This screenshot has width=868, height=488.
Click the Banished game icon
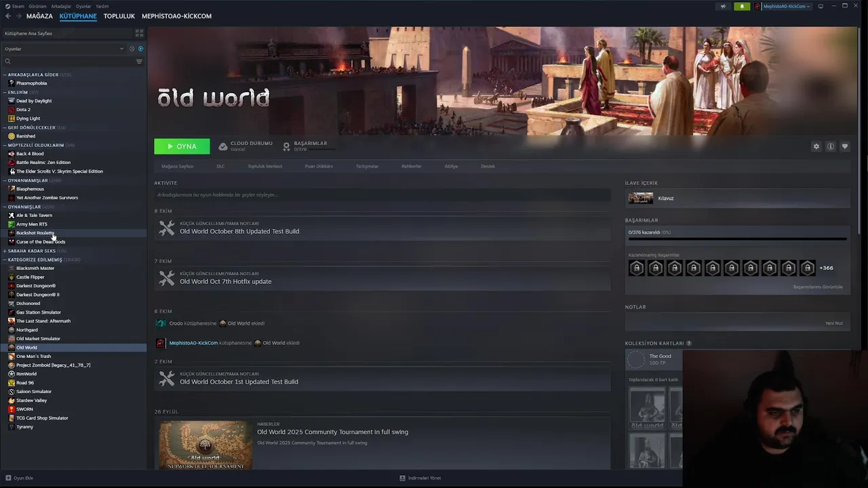pyautogui.click(x=12, y=136)
